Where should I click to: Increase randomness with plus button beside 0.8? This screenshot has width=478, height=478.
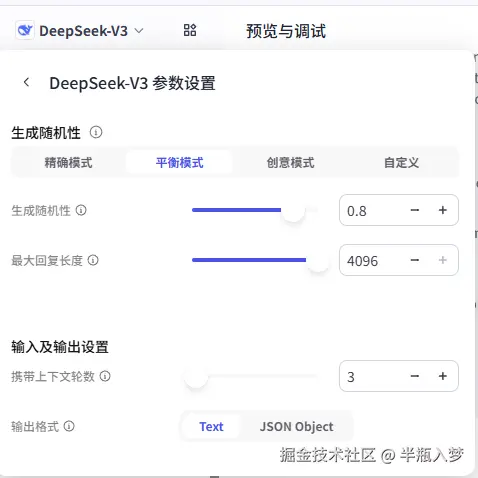[443, 210]
